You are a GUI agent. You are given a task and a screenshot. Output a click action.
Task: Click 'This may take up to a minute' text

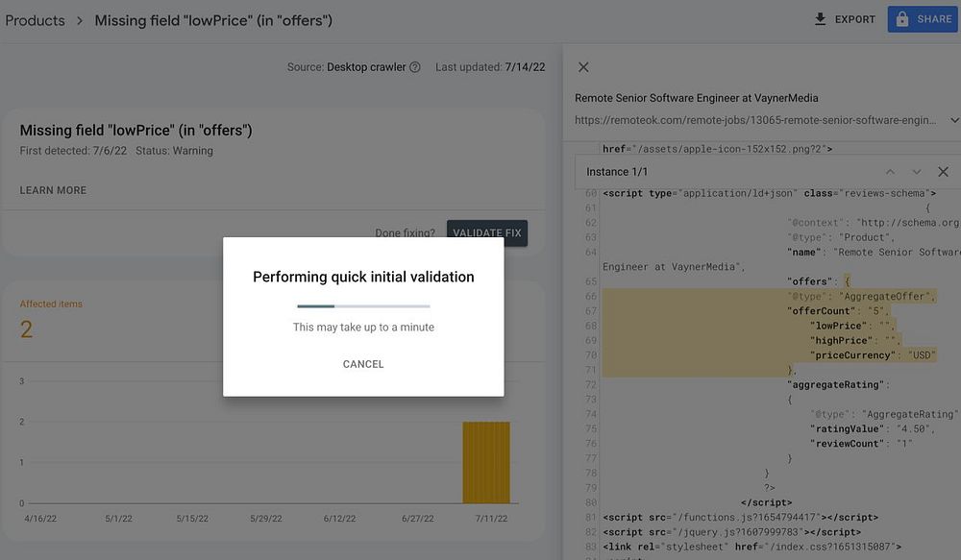363,328
